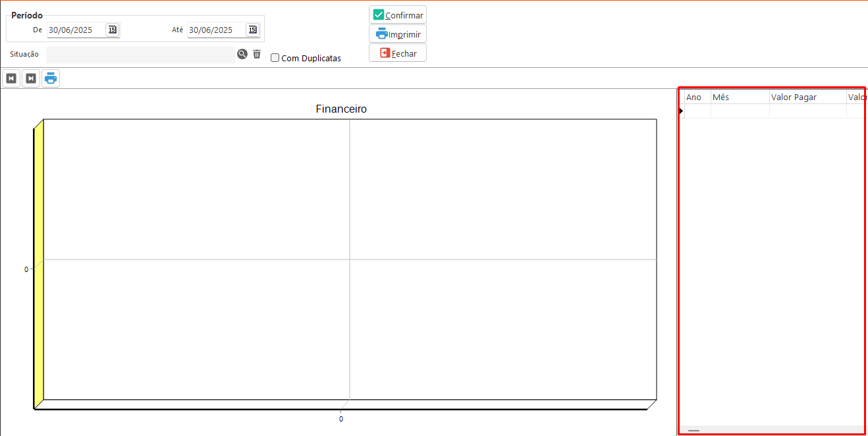Enable the Com Duplicatas checkbox
This screenshot has width=868, height=436.
[x=275, y=58]
